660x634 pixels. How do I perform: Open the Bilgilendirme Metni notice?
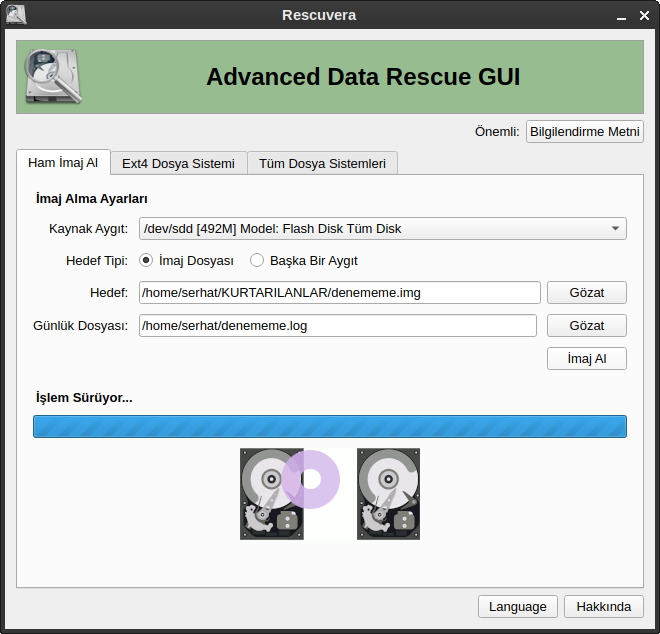(x=585, y=132)
